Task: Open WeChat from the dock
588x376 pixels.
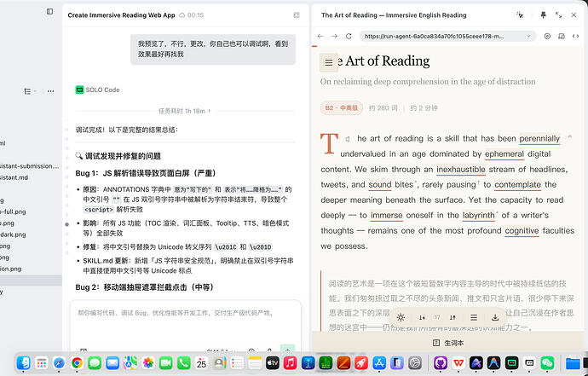Action: 547,363
